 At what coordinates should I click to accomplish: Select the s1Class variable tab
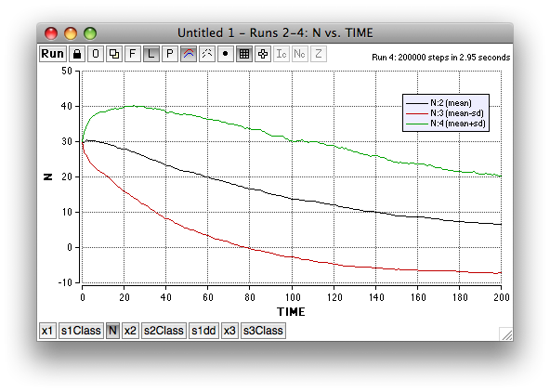coord(81,331)
